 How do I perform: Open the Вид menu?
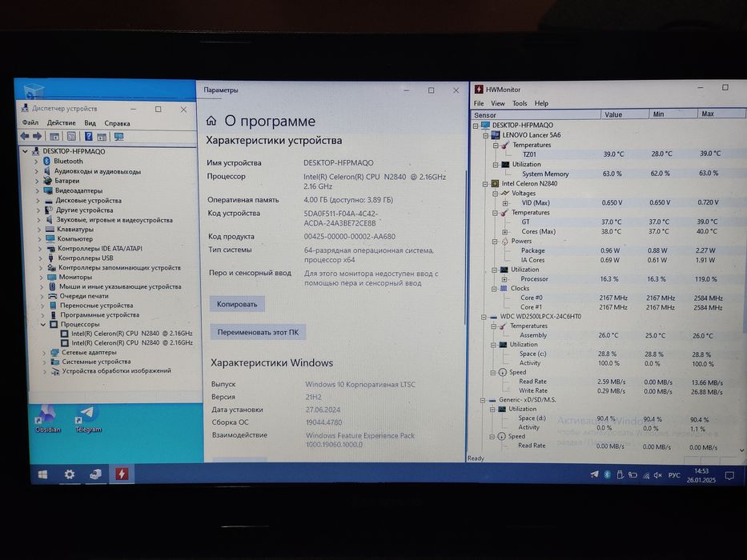(90, 123)
